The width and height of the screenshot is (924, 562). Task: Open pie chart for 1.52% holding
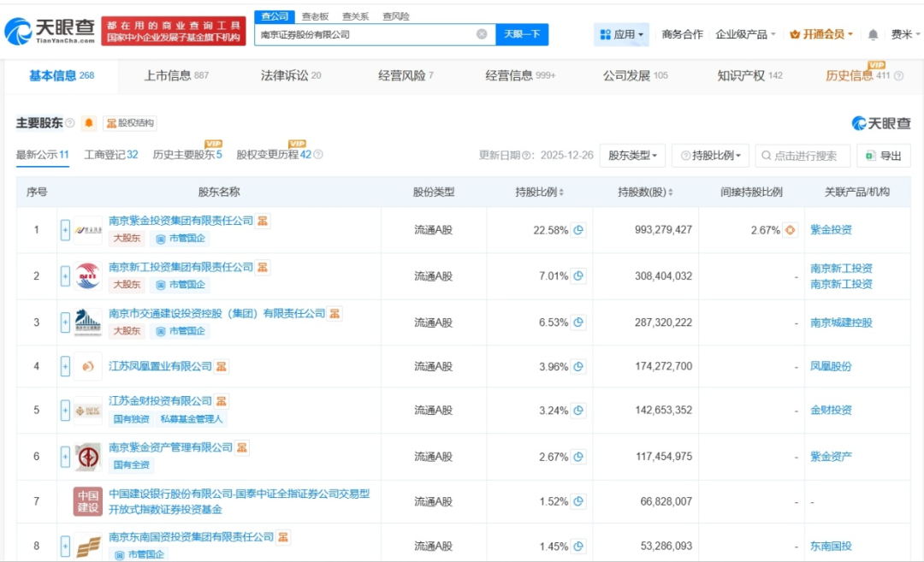click(x=578, y=501)
